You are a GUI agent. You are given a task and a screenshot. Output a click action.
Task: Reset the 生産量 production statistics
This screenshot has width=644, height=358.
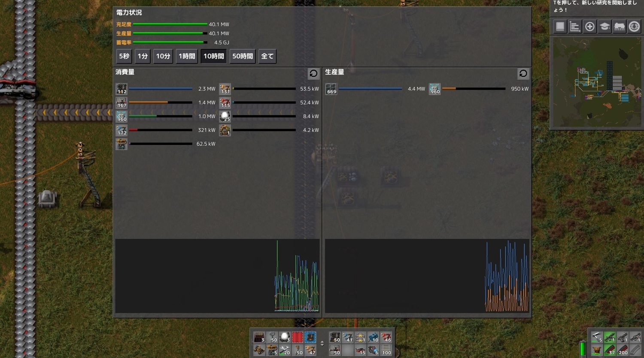[x=523, y=73]
